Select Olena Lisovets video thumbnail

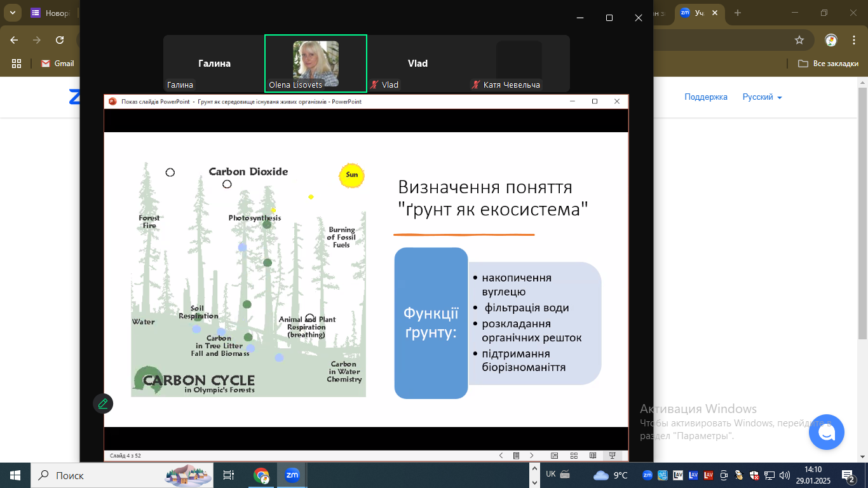(315, 64)
